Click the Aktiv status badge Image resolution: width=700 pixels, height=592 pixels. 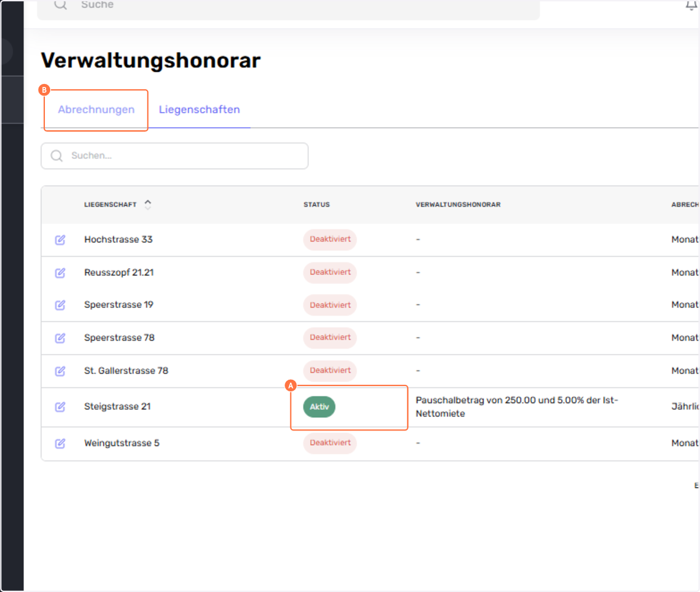tap(319, 407)
